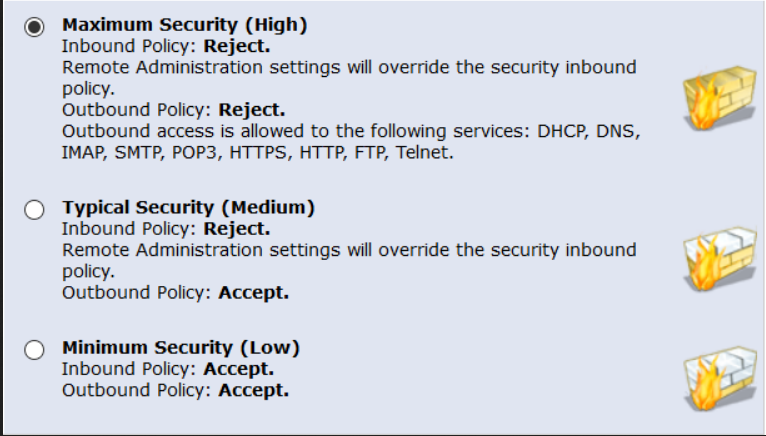Screen dimensions: 766x436
Task: Select the Minimum Security radio button
Action: click(34, 349)
